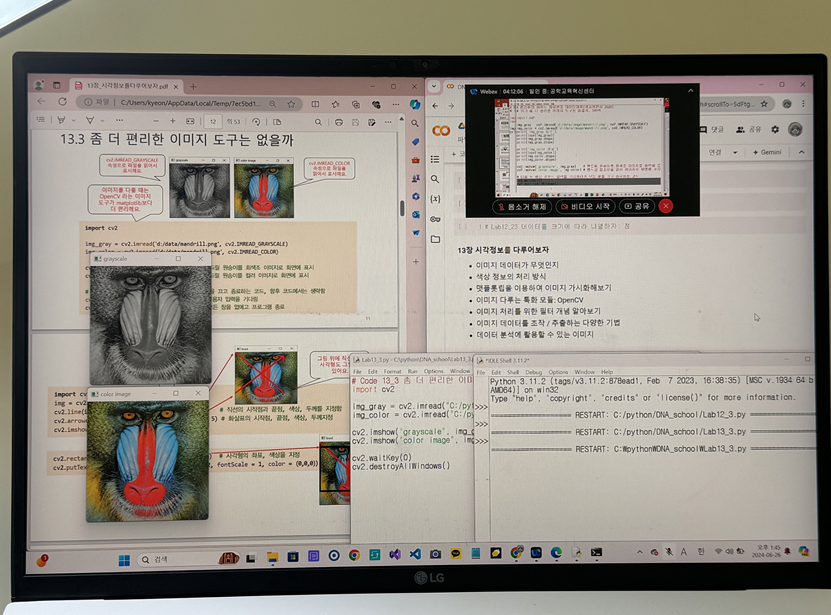This screenshot has height=615, width=831.
Task: Open the PDF table of contents icon
Action: point(40,120)
